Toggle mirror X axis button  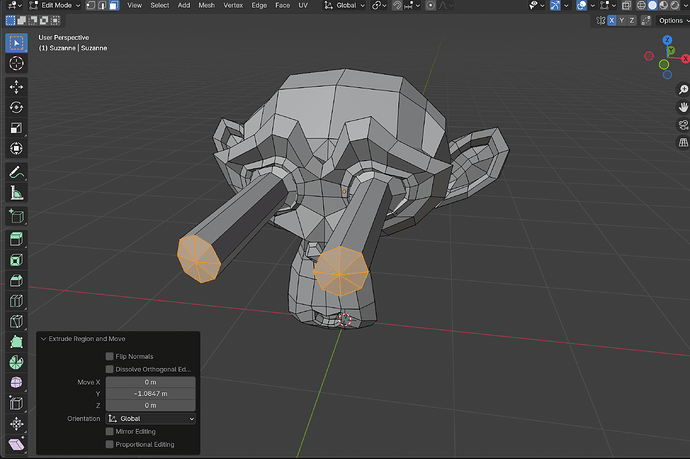click(x=612, y=20)
